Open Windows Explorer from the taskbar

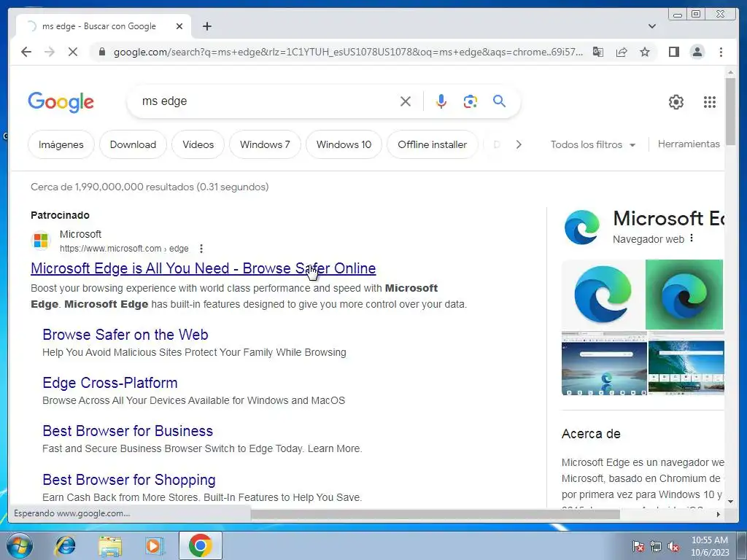110,545
